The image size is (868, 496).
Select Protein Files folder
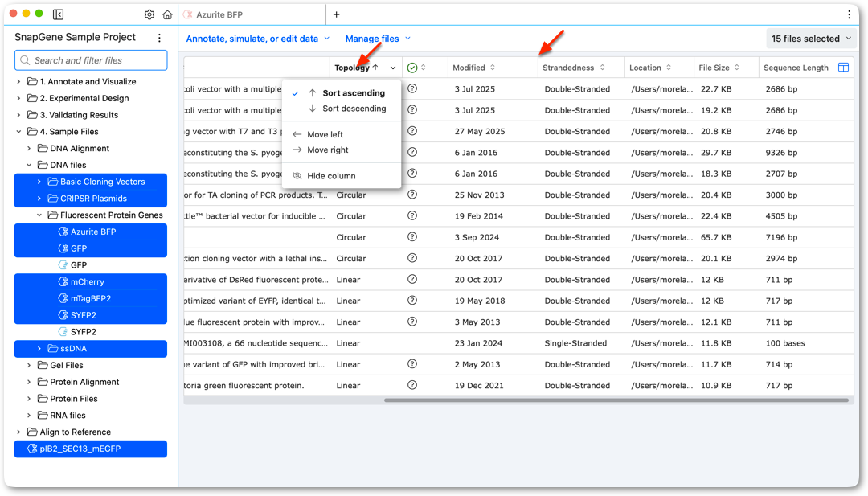tap(74, 399)
